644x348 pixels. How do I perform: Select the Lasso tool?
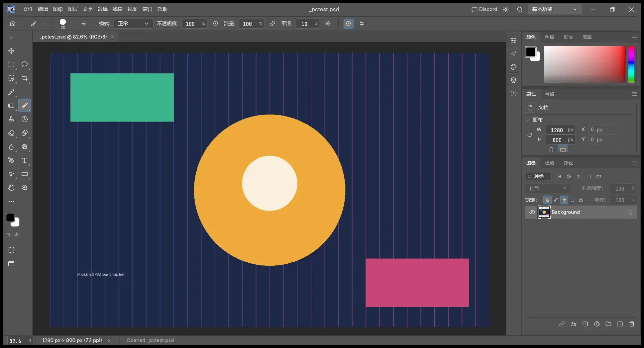(x=25, y=64)
